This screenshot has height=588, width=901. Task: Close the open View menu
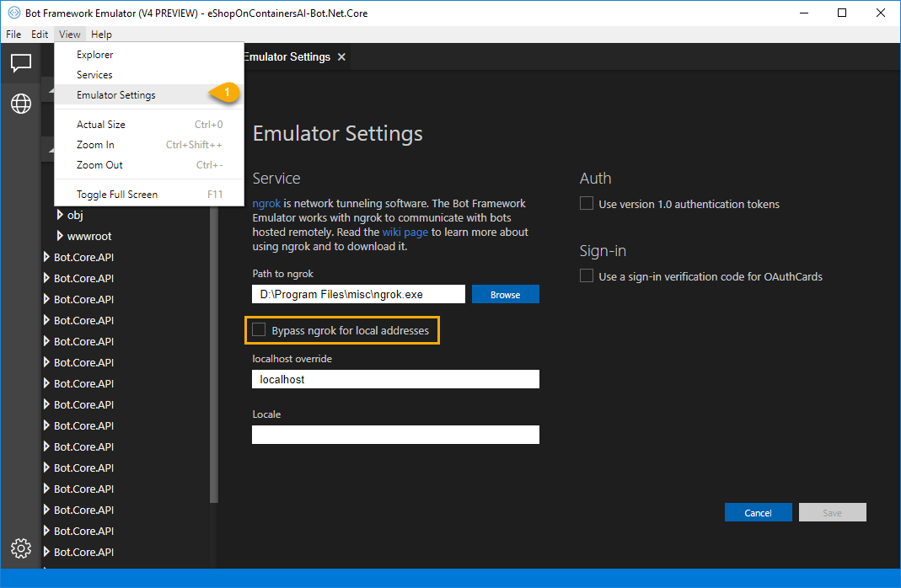pyautogui.click(x=69, y=35)
